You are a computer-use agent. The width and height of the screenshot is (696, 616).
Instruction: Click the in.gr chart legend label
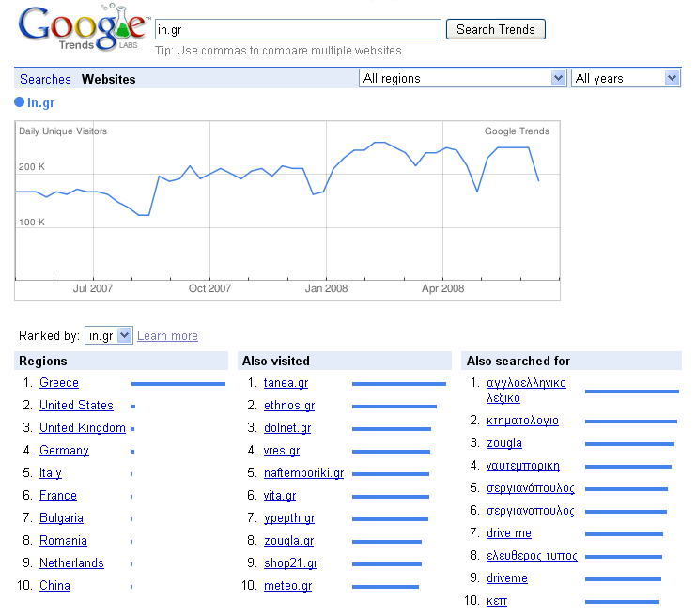40,102
